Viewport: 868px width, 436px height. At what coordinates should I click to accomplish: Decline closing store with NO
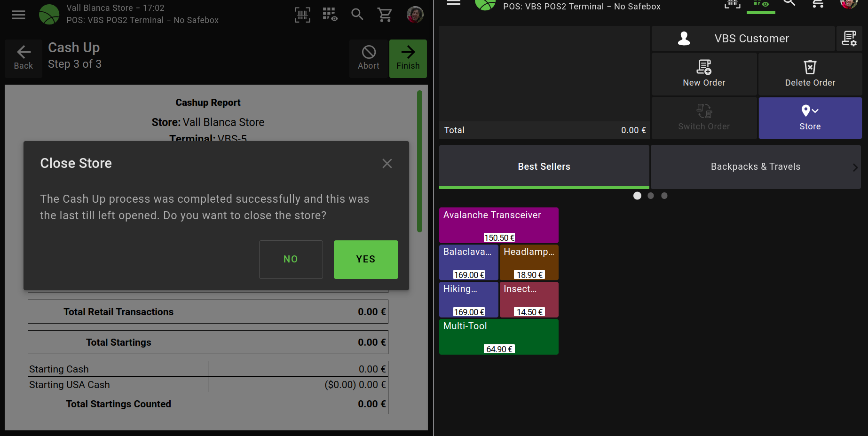tap(291, 259)
